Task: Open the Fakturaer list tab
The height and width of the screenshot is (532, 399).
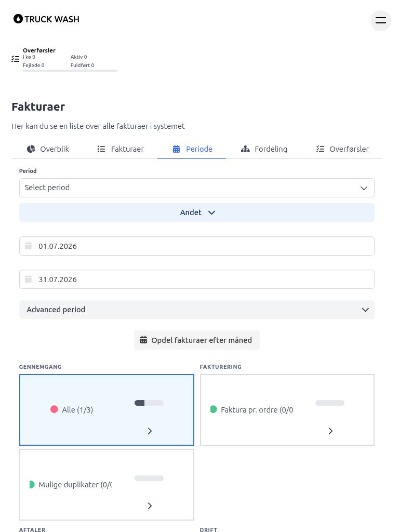Action: 121,149
